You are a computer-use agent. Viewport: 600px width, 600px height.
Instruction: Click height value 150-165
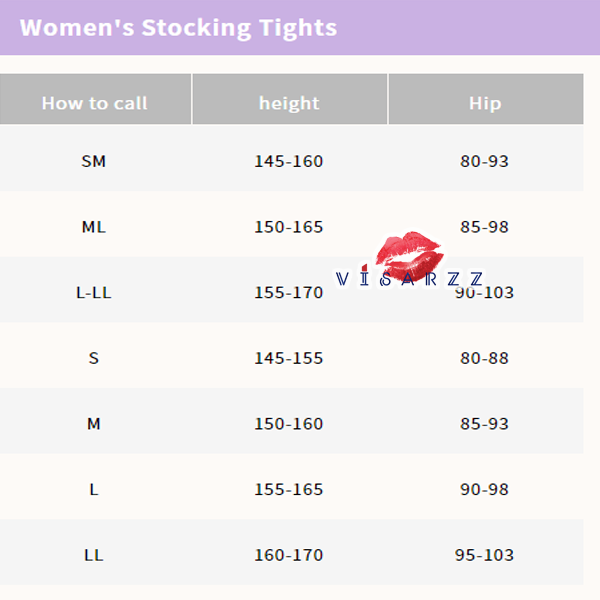pos(289,227)
